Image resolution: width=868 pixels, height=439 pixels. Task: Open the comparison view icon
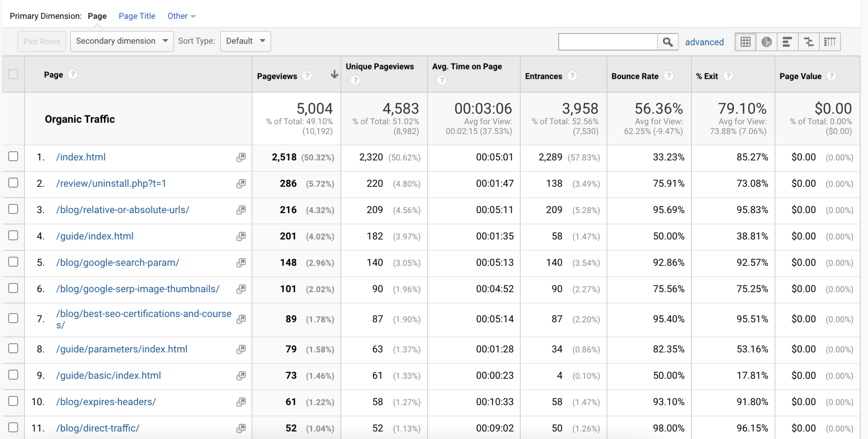click(x=809, y=42)
